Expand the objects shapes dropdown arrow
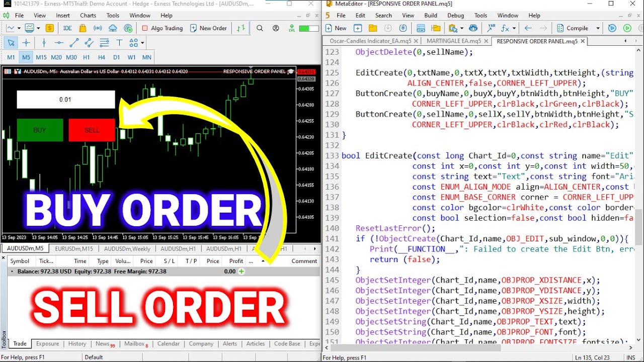 click(x=142, y=43)
